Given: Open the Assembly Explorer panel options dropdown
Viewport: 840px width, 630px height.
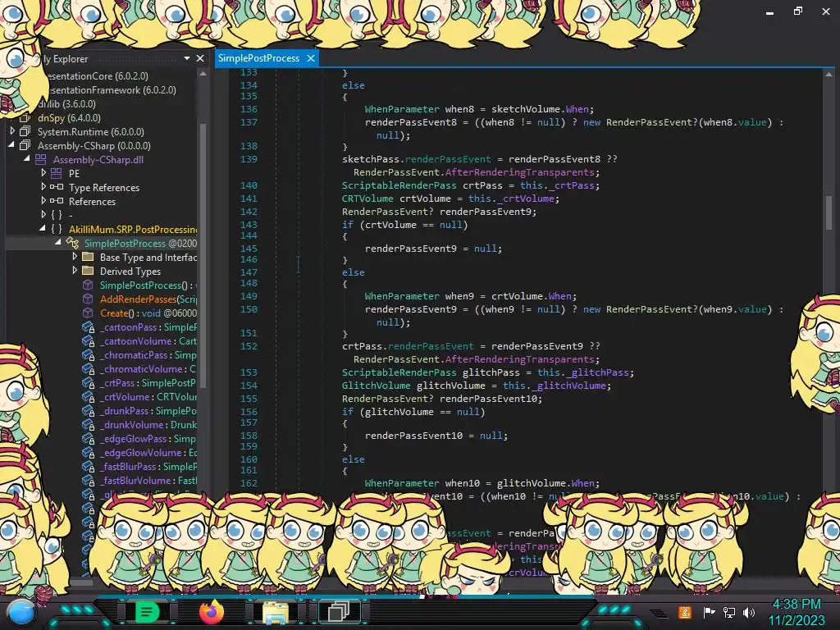Looking at the screenshot, I should 187,58.
